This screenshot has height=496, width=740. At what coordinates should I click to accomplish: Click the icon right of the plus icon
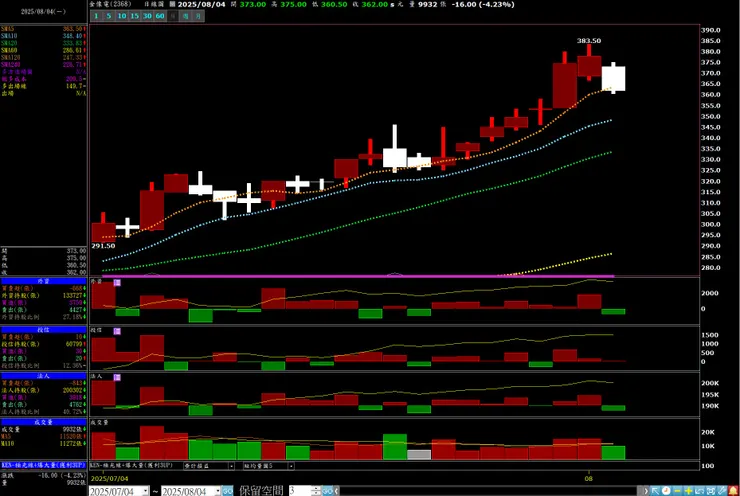click(x=699, y=491)
